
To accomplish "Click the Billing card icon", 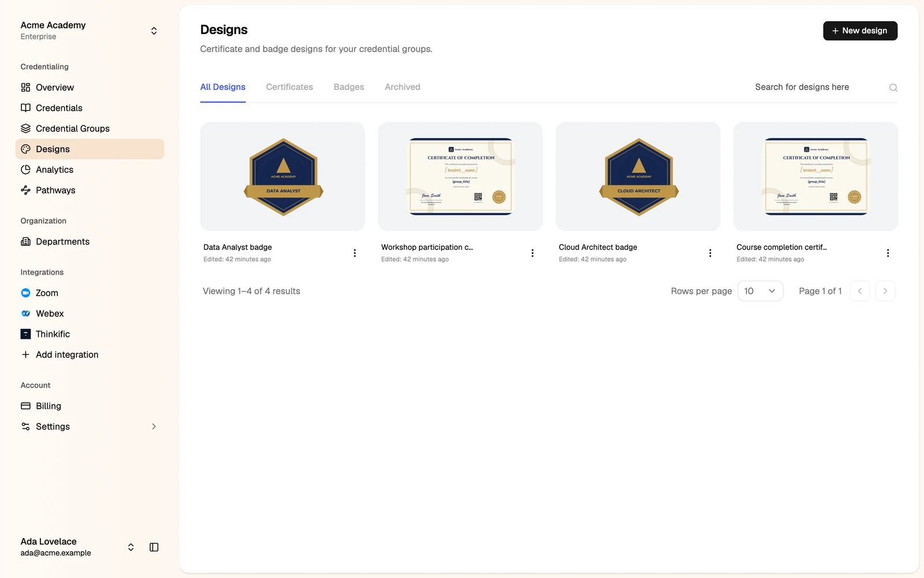I will (25, 406).
